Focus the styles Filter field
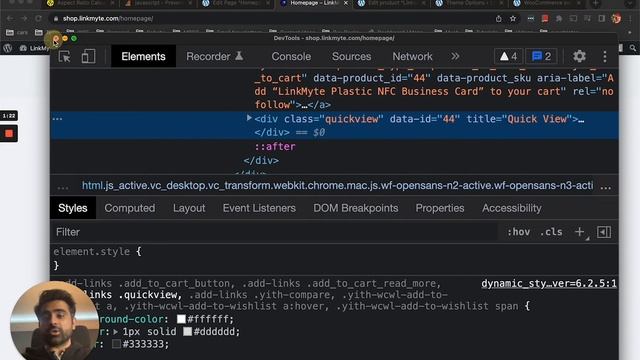The width and height of the screenshot is (640, 360). (273, 232)
